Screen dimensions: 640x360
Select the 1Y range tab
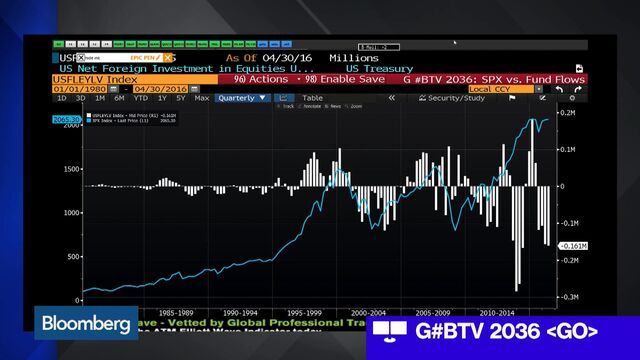[x=162, y=98]
